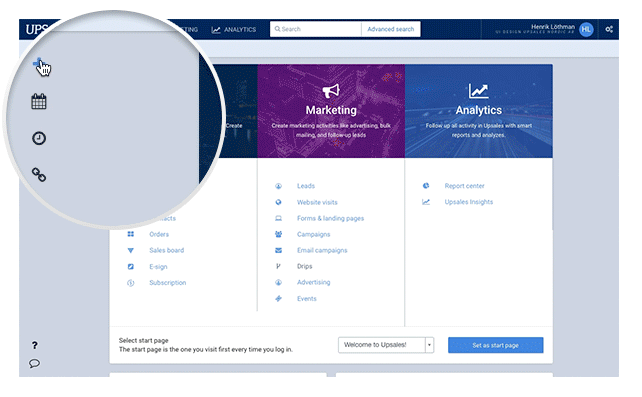Viewport: 642px width, 397px height.
Task: Click the line chart icon next to Upsales Insights
Action: [x=426, y=202]
